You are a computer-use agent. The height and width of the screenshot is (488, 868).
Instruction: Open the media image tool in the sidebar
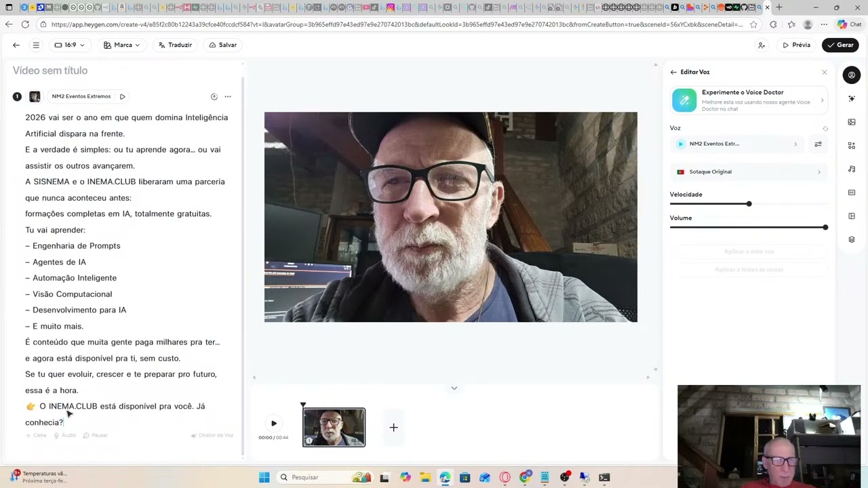pyautogui.click(x=852, y=122)
